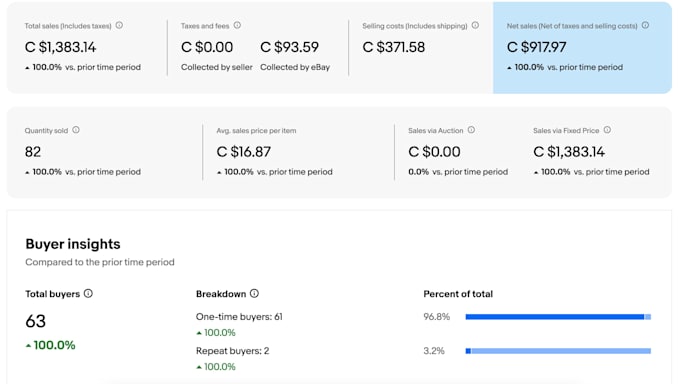680x384 pixels.
Task: Click the total buyers count 63
Action: (x=36, y=322)
